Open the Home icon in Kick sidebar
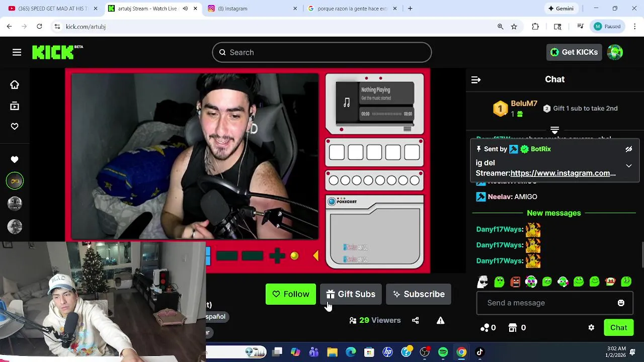Screen dimensions: 644x362 click(15, 85)
